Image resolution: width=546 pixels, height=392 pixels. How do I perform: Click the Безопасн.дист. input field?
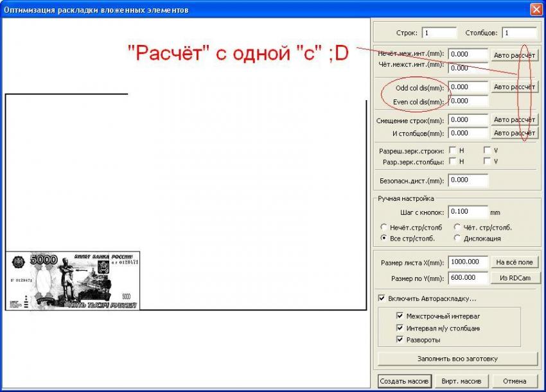[x=468, y=180]
